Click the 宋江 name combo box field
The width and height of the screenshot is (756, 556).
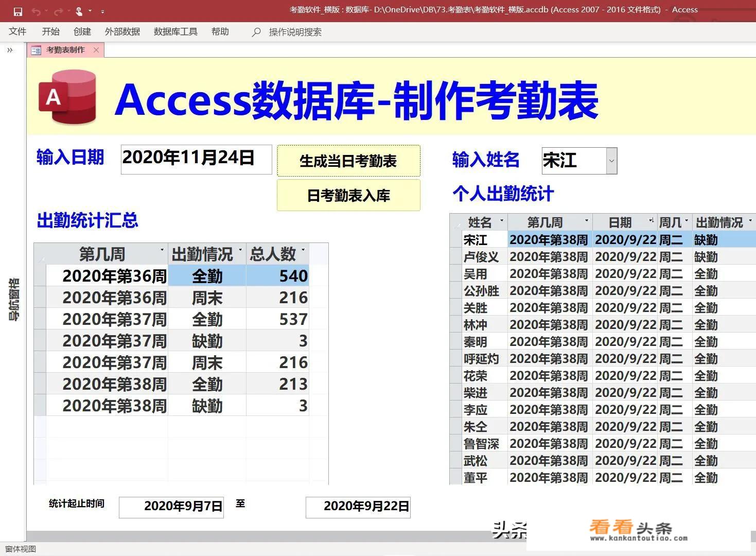[574, 161]
